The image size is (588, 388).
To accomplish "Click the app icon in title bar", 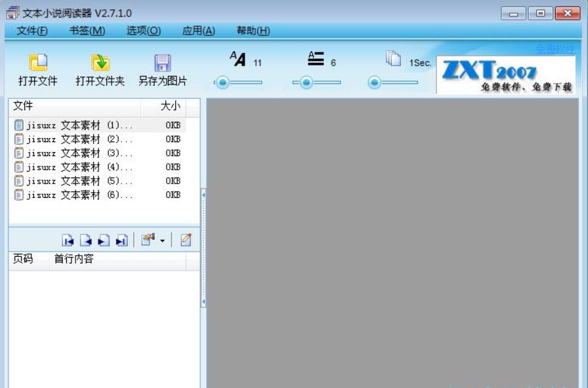I will [x=12, y=13].
